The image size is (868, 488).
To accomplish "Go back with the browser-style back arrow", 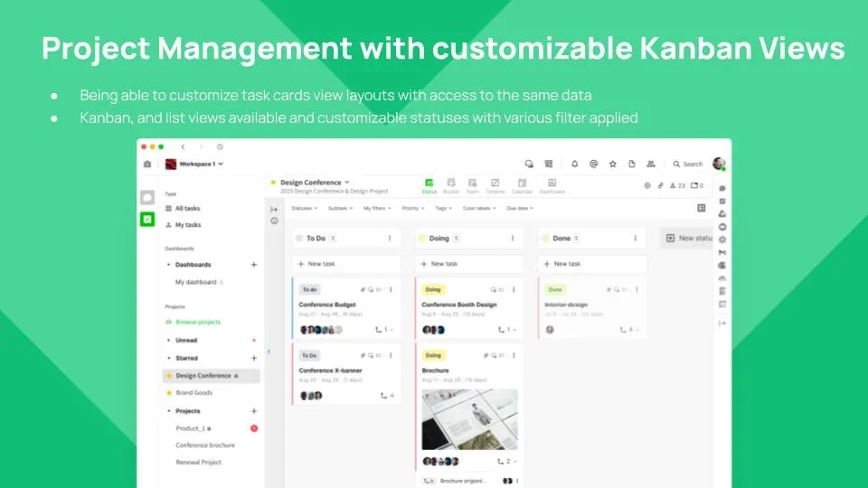I will 183,146.
